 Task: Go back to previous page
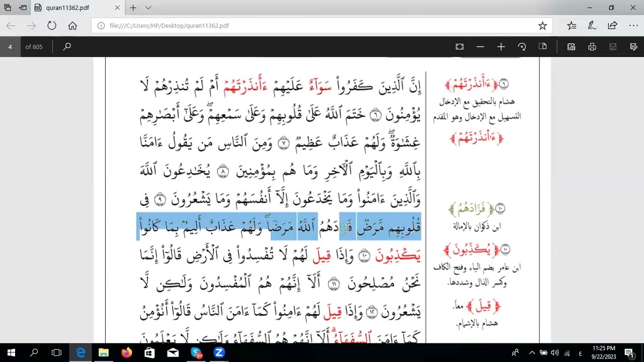(x=11, y=26)
